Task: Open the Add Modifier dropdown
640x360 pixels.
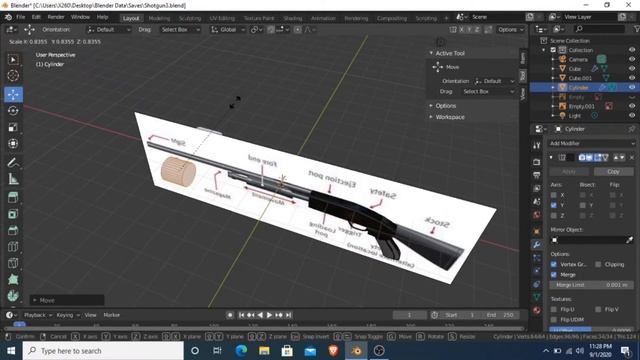Action: [x=592, y=143]
